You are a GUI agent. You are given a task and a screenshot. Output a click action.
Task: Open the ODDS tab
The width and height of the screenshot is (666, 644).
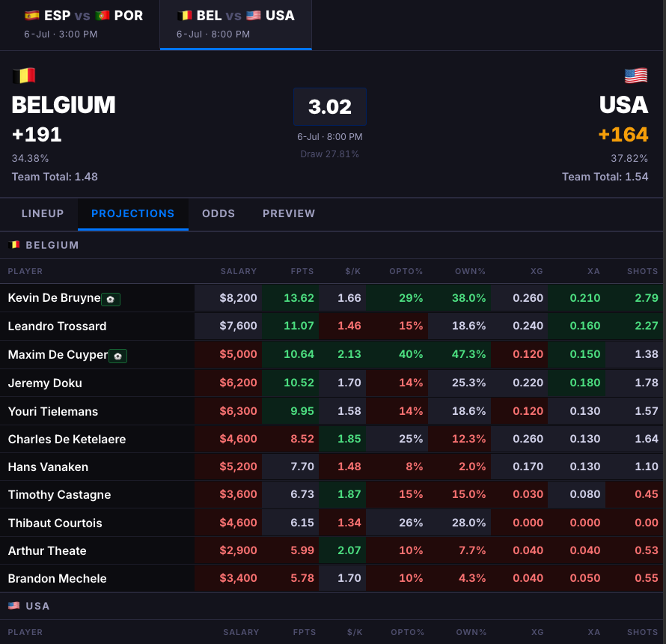click(x=219, y=213)
